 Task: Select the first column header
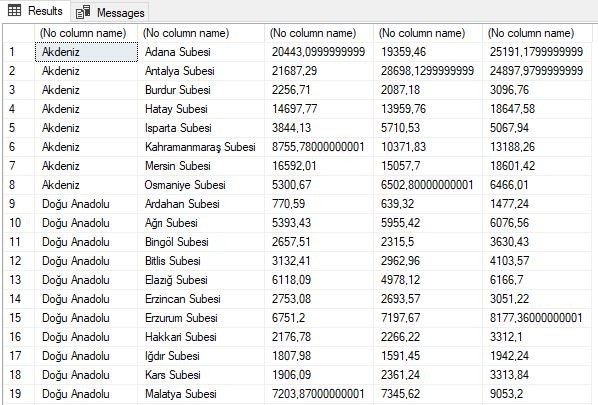pyautogui.click(x=87, y=33)
